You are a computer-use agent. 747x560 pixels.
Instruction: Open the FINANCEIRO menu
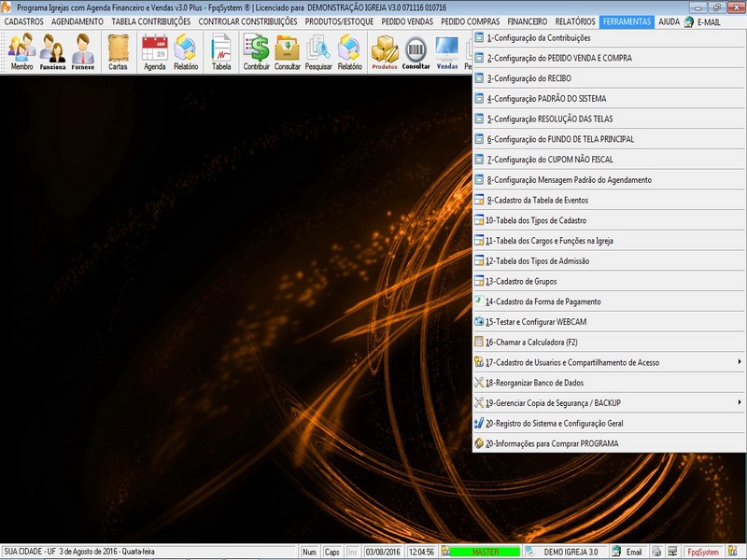[528, 21]
